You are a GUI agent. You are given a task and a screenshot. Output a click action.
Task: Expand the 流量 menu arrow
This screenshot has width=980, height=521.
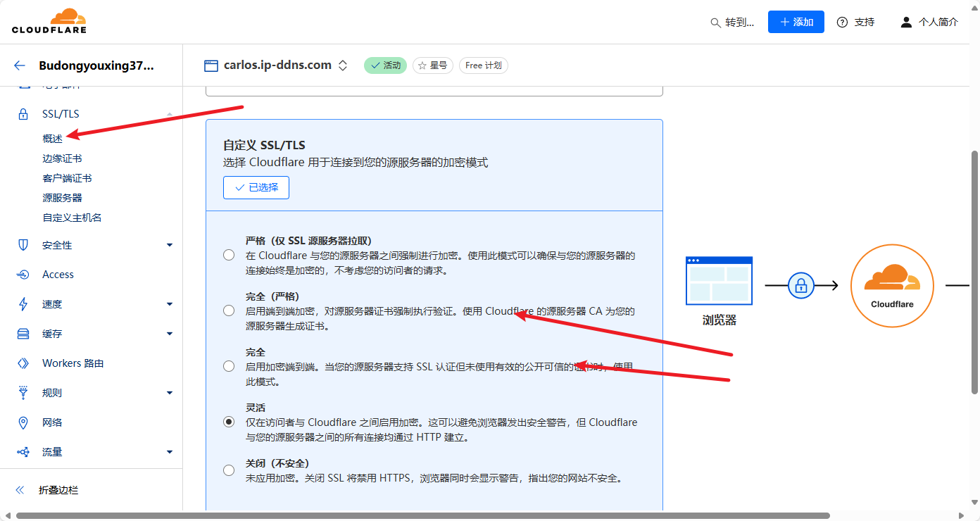[170, 452]
